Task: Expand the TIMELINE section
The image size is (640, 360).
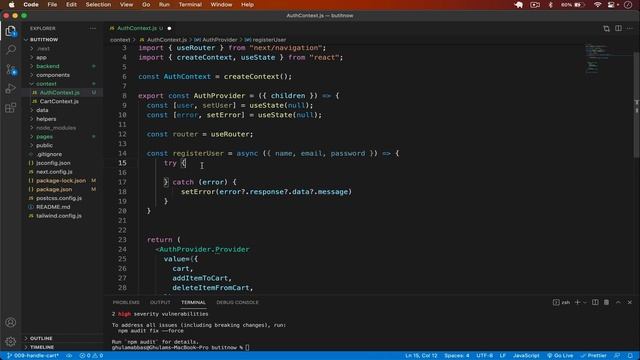Action: point(42,347)
